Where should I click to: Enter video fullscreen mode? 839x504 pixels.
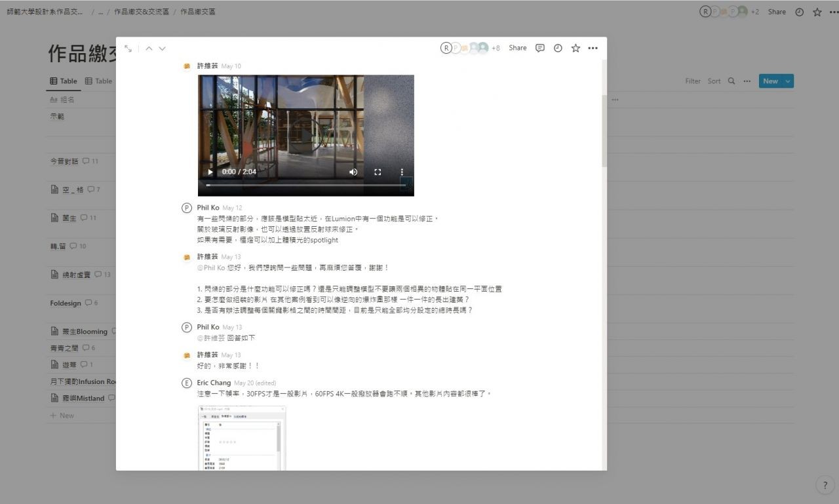pyautogui.click(x=378, y=172)
